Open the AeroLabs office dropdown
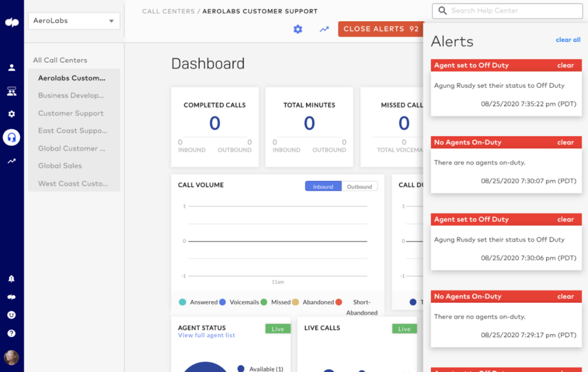 (x=74, y=21)
